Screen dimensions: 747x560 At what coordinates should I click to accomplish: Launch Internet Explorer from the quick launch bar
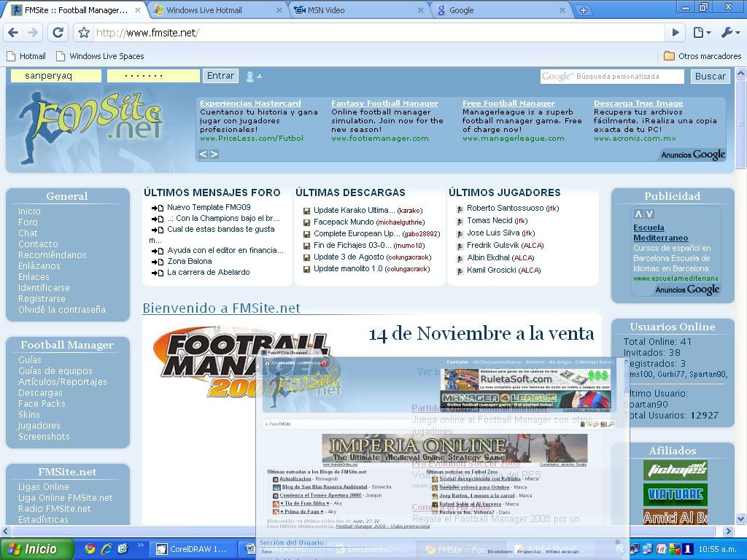107,549
